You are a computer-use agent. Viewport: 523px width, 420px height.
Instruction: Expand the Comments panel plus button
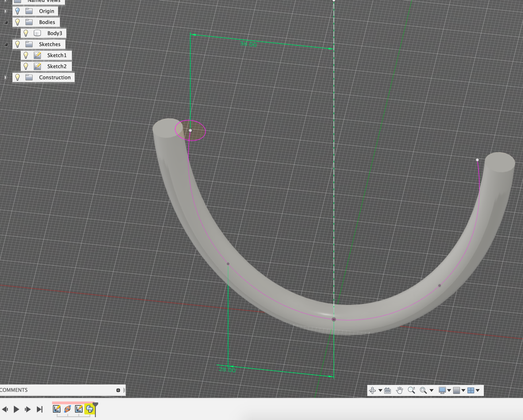click(118, 390)
